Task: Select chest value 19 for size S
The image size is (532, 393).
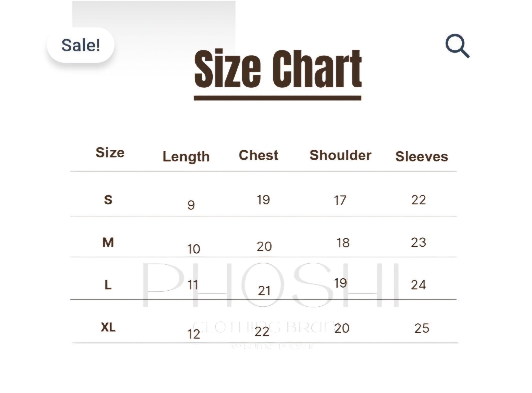Action: click(x=263, y=200)
